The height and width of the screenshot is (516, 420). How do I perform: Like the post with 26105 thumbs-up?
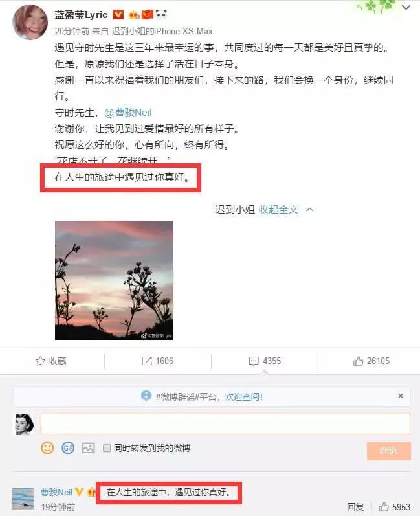(358, 361)
